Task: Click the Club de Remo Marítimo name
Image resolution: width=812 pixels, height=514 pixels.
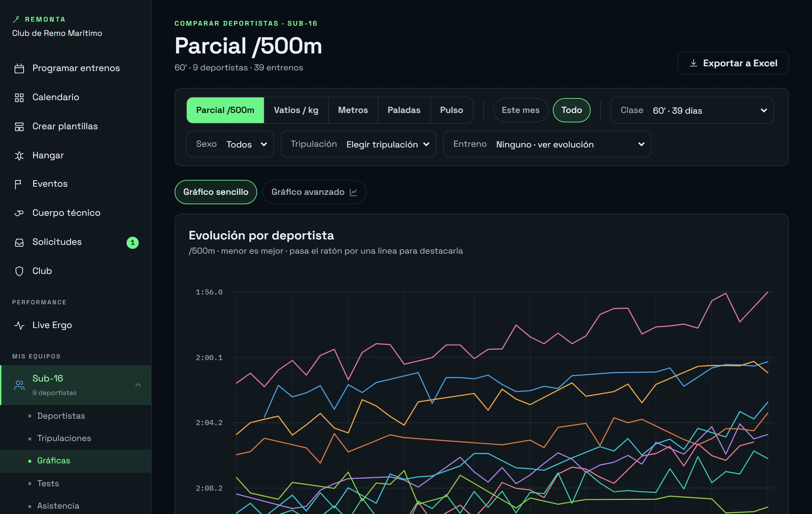Action: pyautogui.click(x=57, y=33)
